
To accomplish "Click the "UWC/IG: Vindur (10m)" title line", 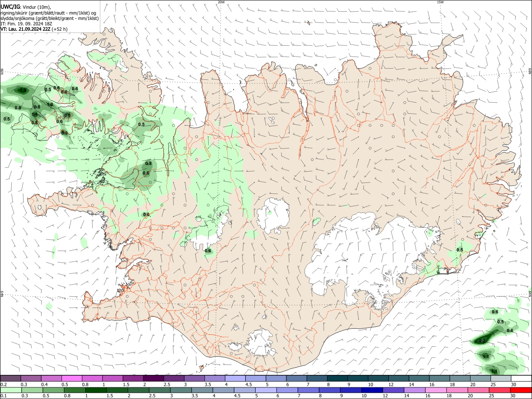I will click(26, 7).
